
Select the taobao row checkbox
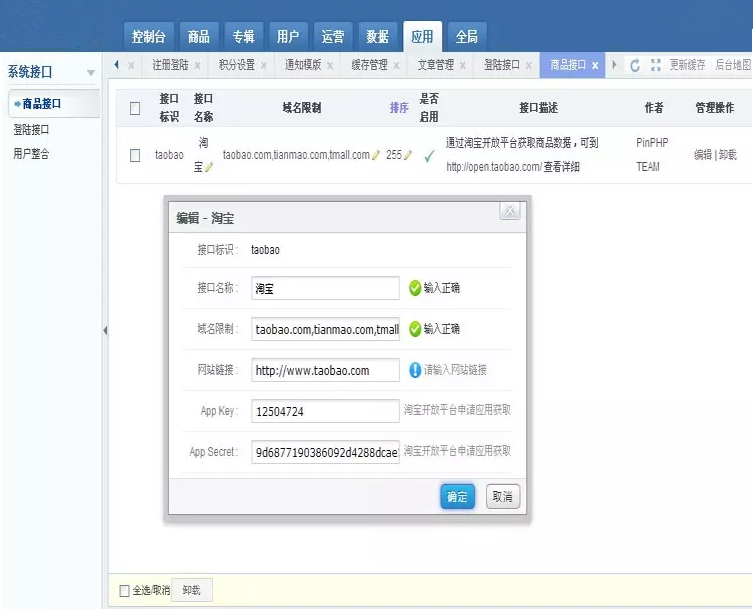coord(135,155)
